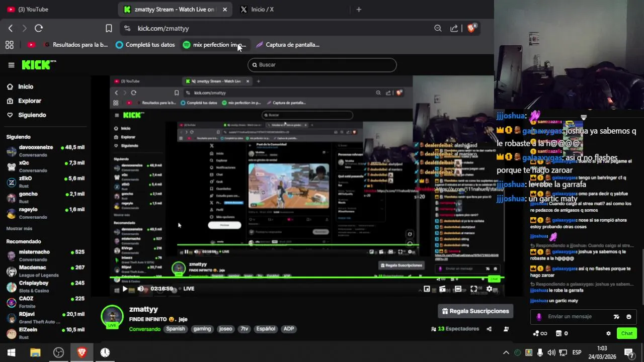Open File Explorer from the taskbar

pos(35,352)
